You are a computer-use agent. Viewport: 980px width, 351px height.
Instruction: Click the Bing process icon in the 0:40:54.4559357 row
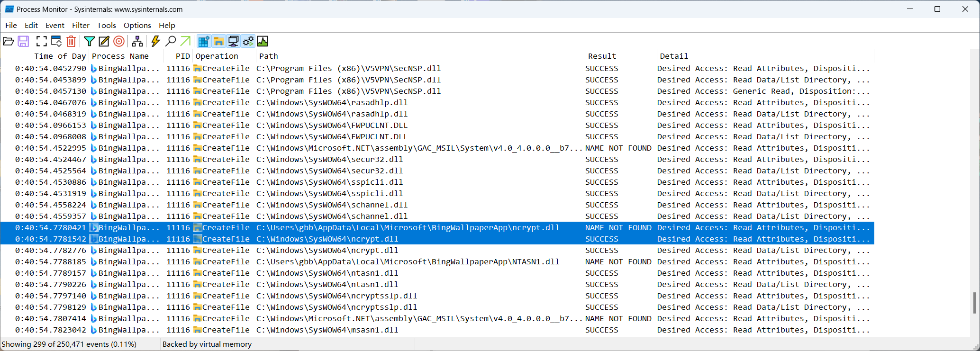click(93, 216)
